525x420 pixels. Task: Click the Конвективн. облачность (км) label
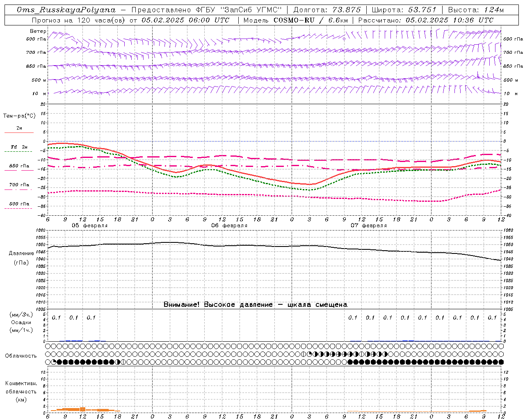pyautogui.click(x=21, y=391)
